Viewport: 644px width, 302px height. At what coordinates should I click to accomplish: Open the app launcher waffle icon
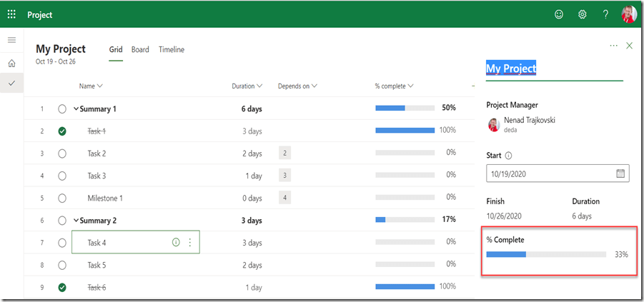coord(11,14)
